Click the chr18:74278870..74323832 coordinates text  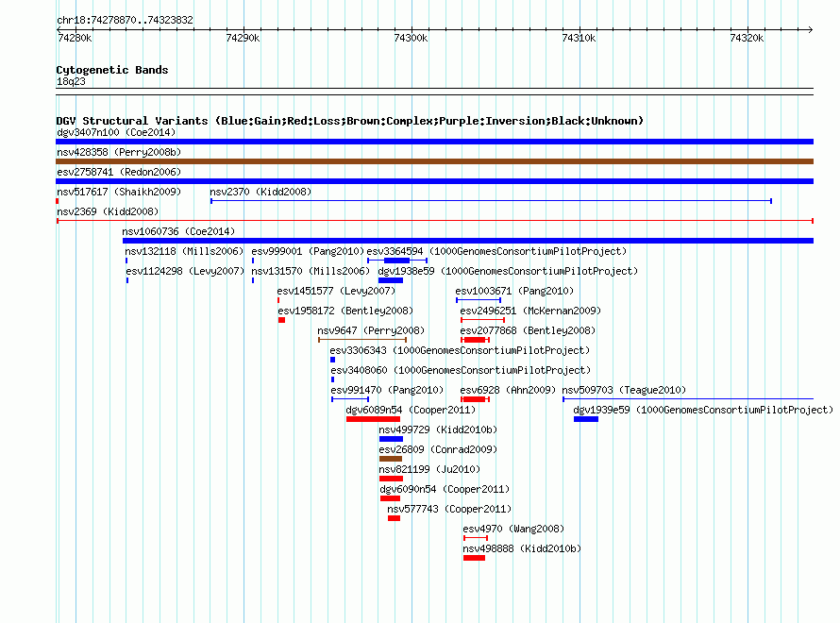(x=125, y=20)
